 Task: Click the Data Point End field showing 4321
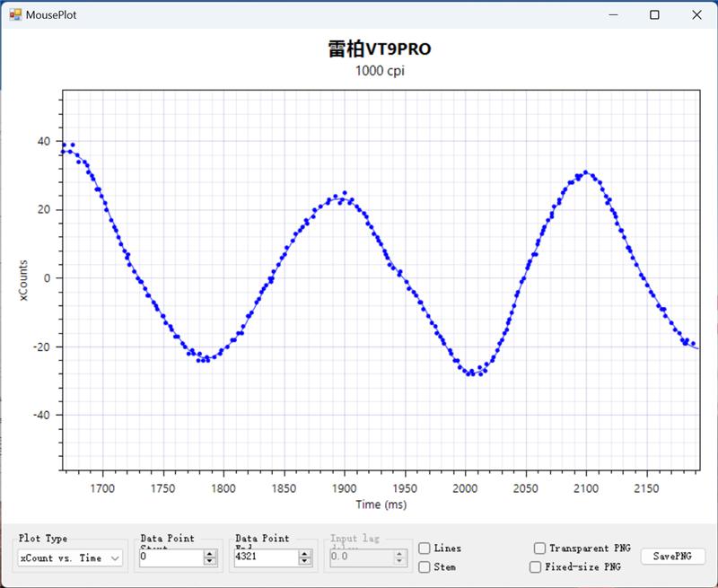[x=265, y=558]
